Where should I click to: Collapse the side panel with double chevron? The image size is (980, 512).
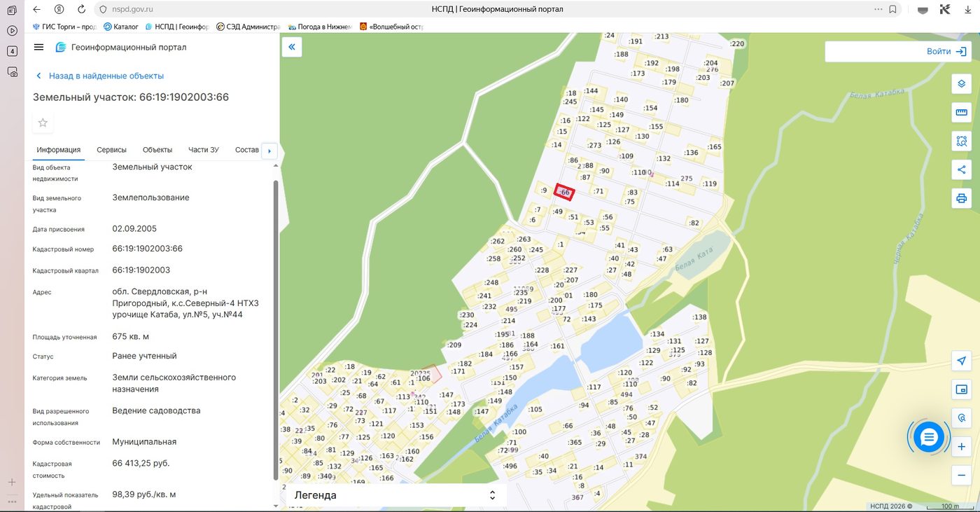pos(292,47)
